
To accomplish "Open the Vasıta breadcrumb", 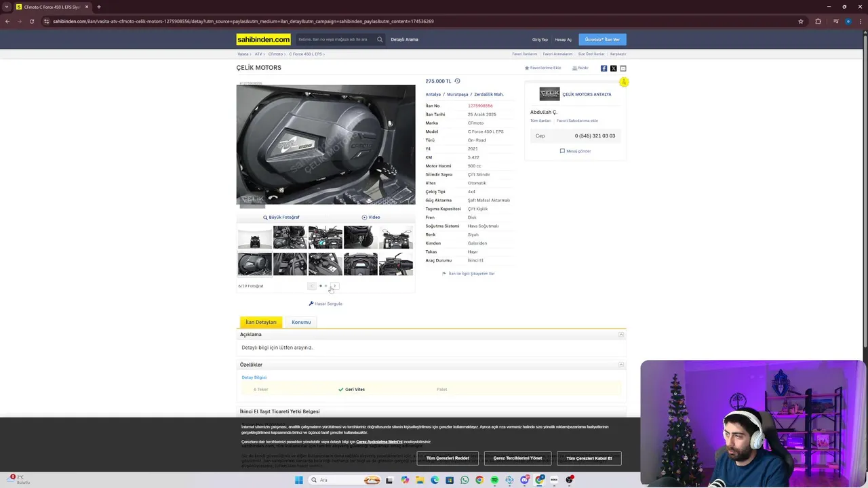I will tap(242, 54).
